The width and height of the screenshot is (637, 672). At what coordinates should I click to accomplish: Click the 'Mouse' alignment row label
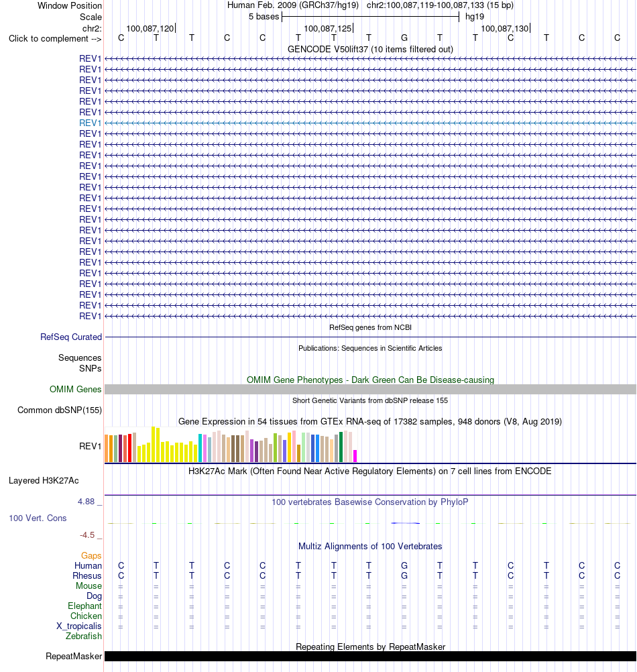[89, 586]
